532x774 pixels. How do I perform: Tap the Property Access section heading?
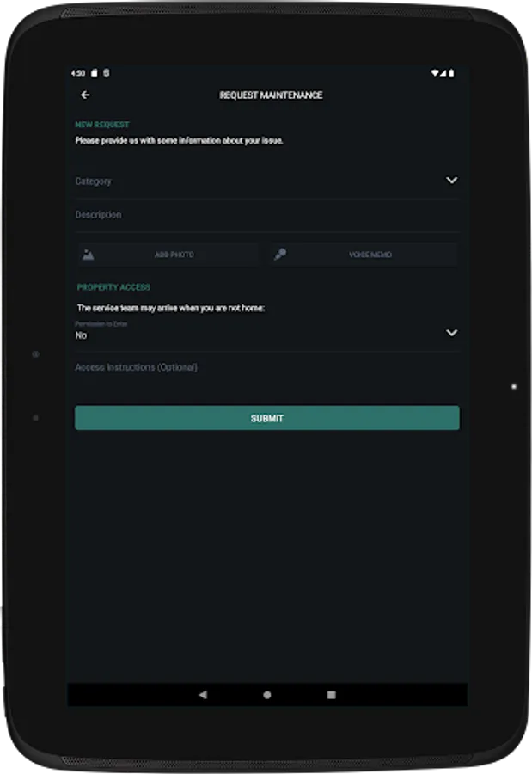click(113, 287)
